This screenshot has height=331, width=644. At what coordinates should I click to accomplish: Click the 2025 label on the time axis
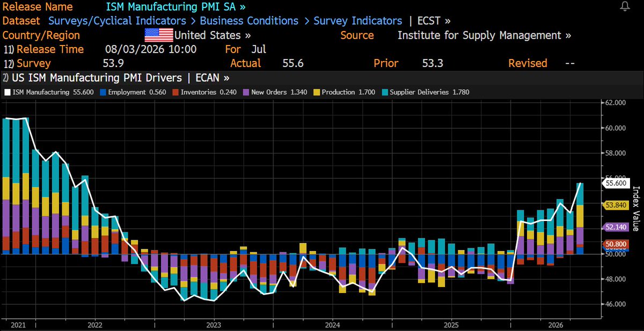point(451,325)
